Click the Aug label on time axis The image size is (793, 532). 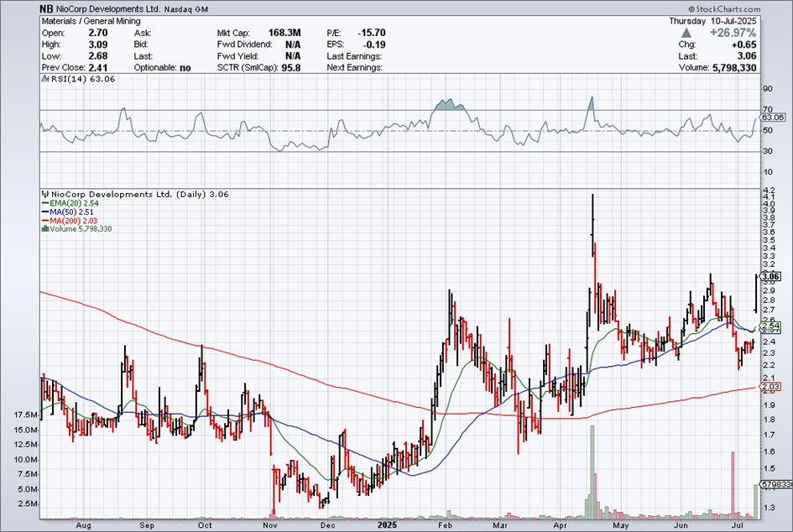pyautogui.click(x=83, y=525)
